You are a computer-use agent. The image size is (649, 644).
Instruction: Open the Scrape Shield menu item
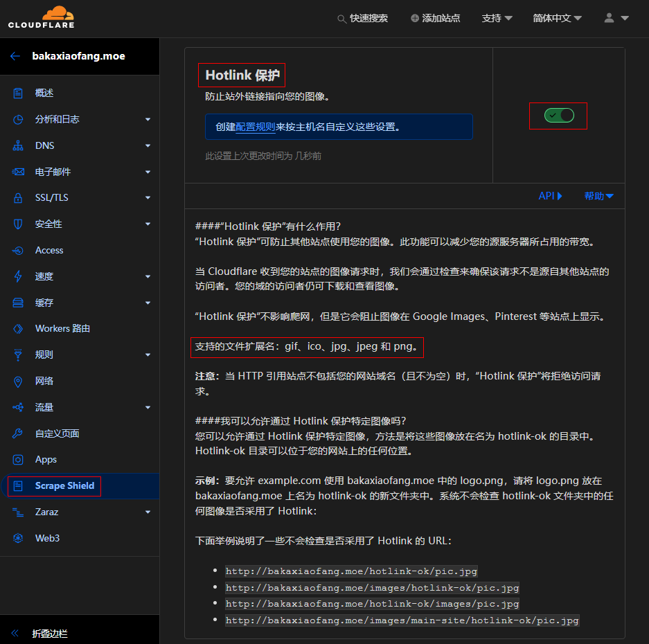click(64, 486)
